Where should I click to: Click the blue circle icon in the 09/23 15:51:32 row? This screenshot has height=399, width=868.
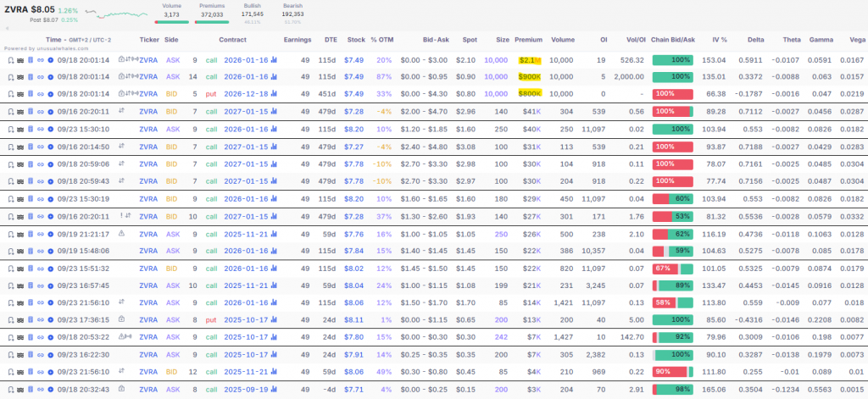[x=50, y=269]
